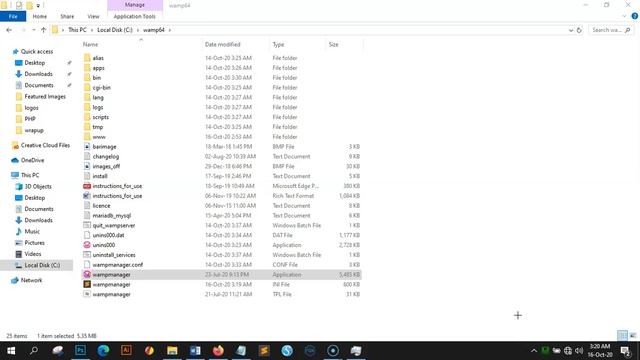
Task: Open the taskbar clock and date
Action: click(x=600, y=351)
